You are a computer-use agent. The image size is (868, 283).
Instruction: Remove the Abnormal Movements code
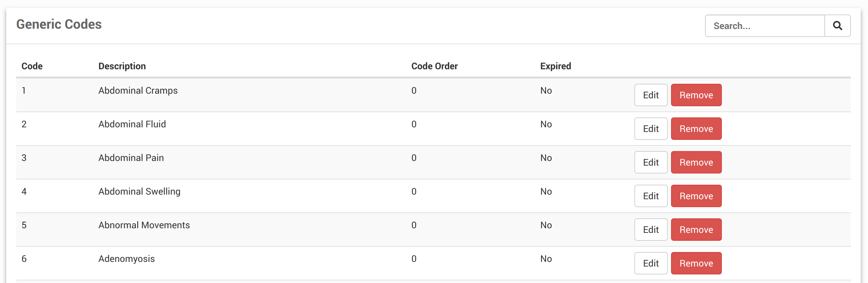pos(696,230)
